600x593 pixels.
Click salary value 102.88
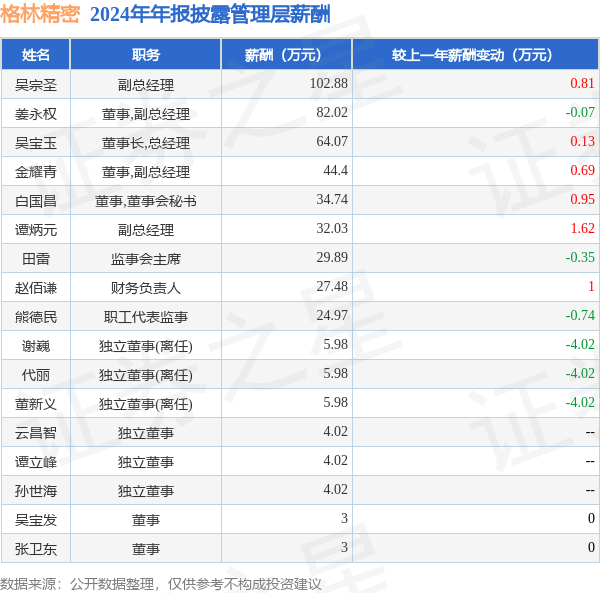coord(329,83)
